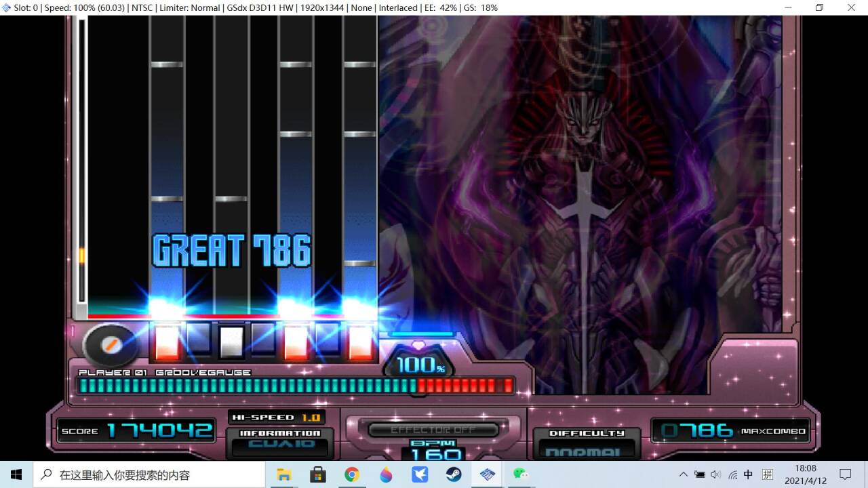Click the window title bar status text
Screen dimensions: 868x488
coord(256,7)
